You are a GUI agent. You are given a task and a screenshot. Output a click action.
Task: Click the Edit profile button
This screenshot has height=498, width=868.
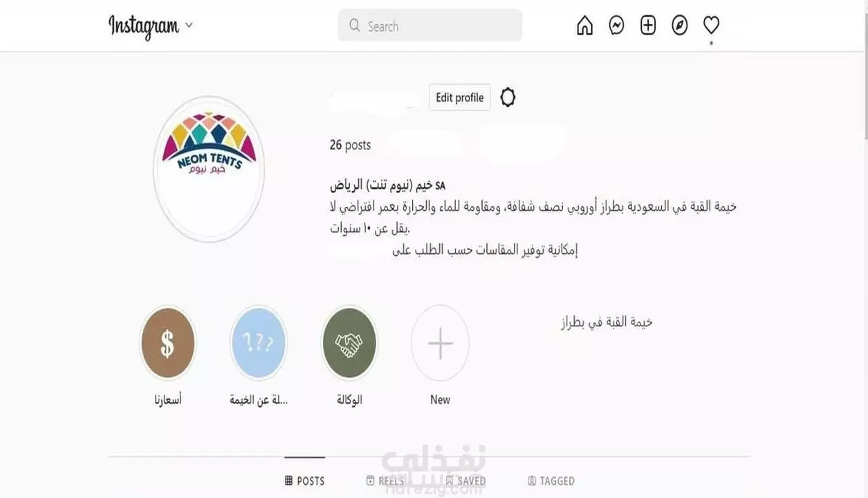pos(459,98)
